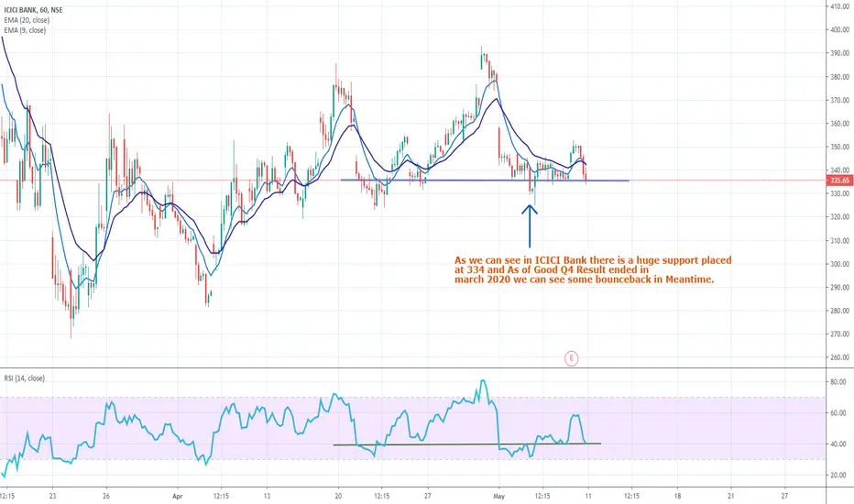Click the '13' date on time axis

pyautogui.click(x=267, y=497)
